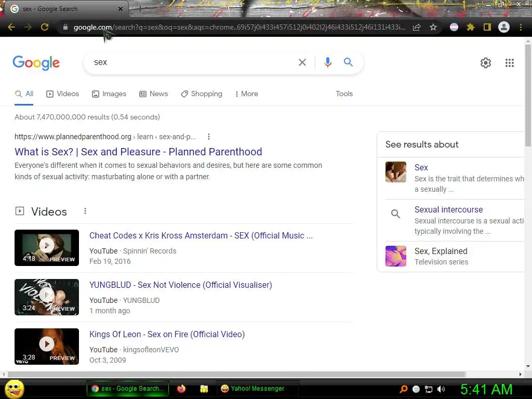This screenshot has width=532, height=399.
Task: Open the volume speaker tray icon
Action: (441, 389)
